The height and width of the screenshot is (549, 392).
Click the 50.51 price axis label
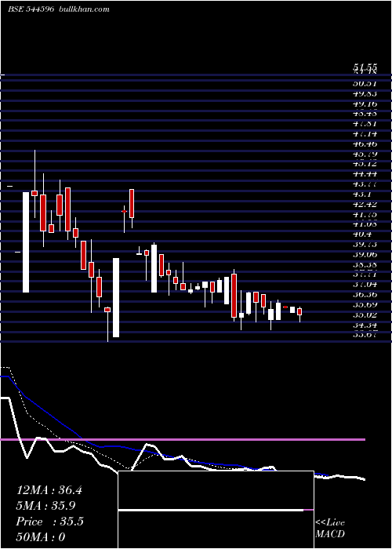point(365,83)
